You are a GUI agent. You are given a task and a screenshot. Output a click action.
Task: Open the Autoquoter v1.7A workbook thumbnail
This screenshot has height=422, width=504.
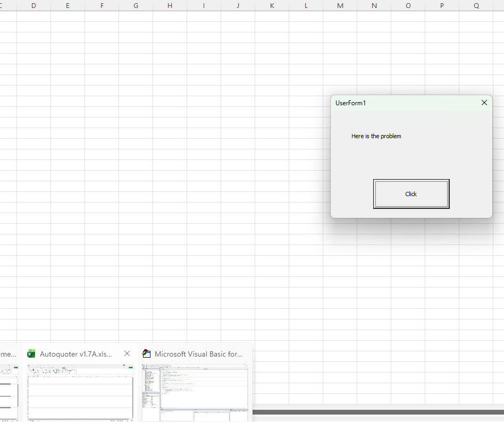pyautogui.click(x=80, y=392)
